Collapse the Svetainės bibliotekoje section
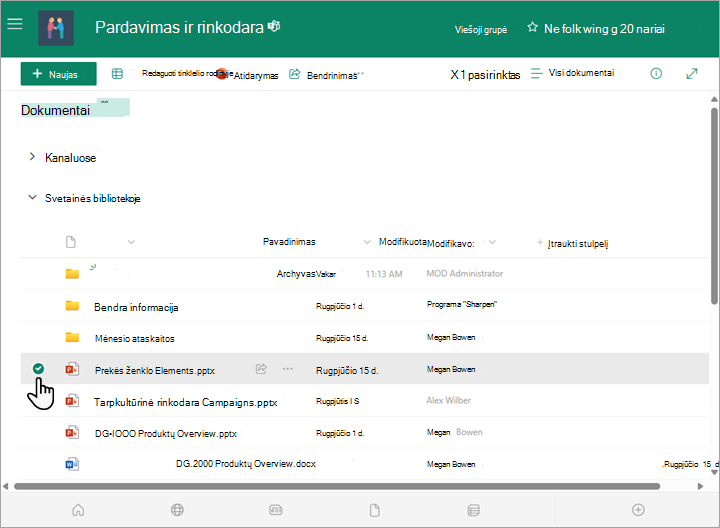 point(32,197)
